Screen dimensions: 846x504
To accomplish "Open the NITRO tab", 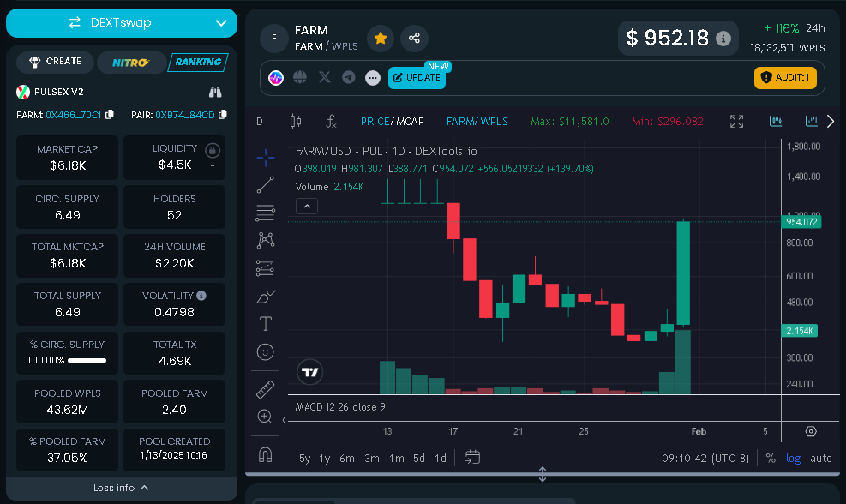I will click(x=130, y=63).
